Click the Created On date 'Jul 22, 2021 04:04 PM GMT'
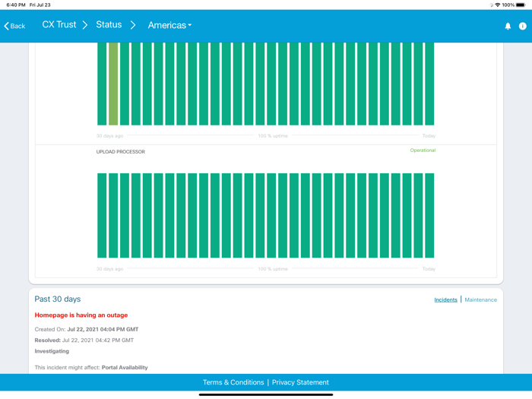Screen dimensions: 532x399 [x=103, y=329]
